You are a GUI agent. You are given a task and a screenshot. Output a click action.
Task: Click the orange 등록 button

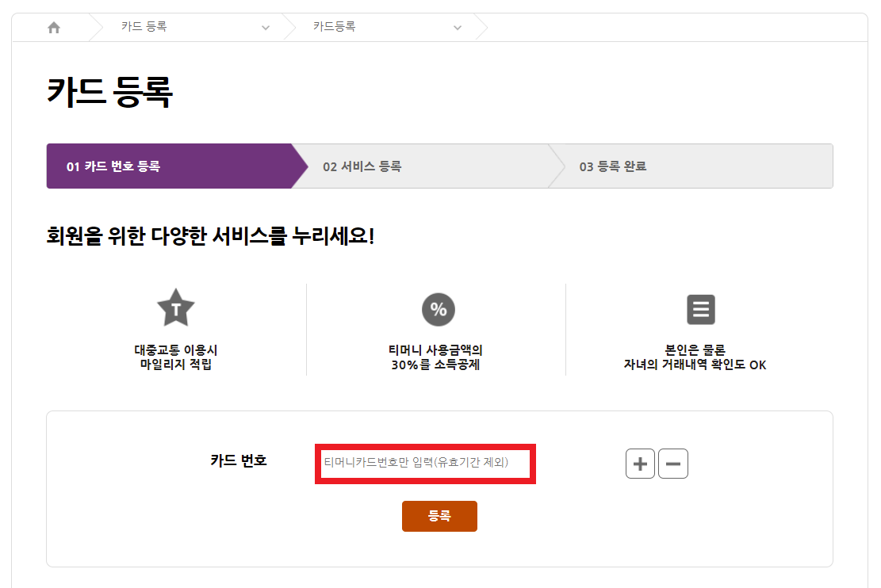[439, 516]
